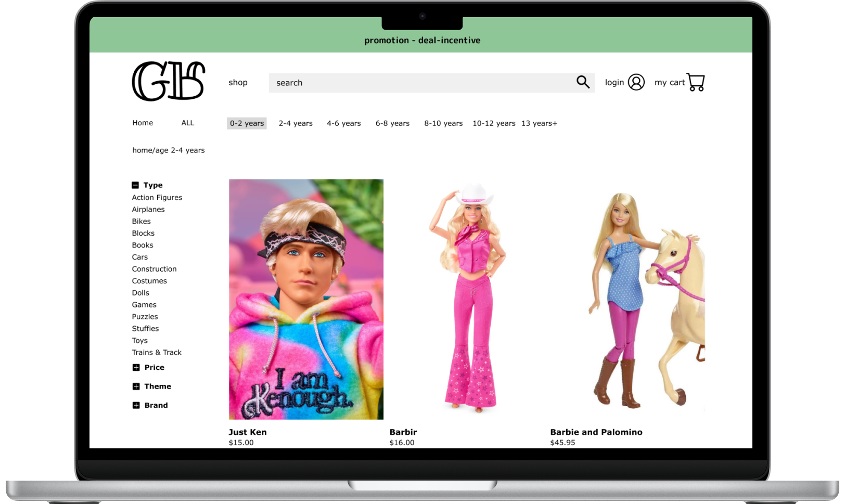This screenshot has height=504, width=845.
Task: Filter by Construction type
Action: click(x=155, y=269)
